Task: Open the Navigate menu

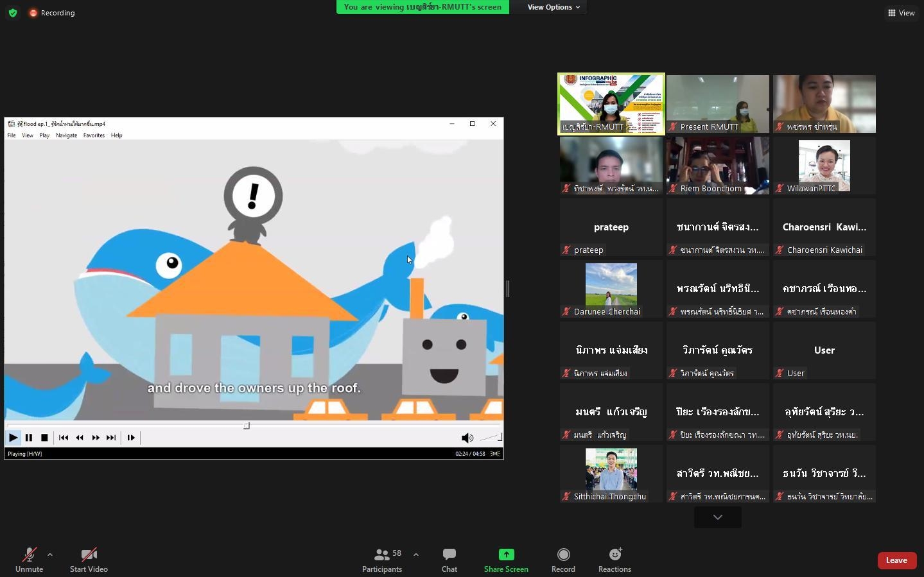Action: pyautogui.click(x=66, y=135)
